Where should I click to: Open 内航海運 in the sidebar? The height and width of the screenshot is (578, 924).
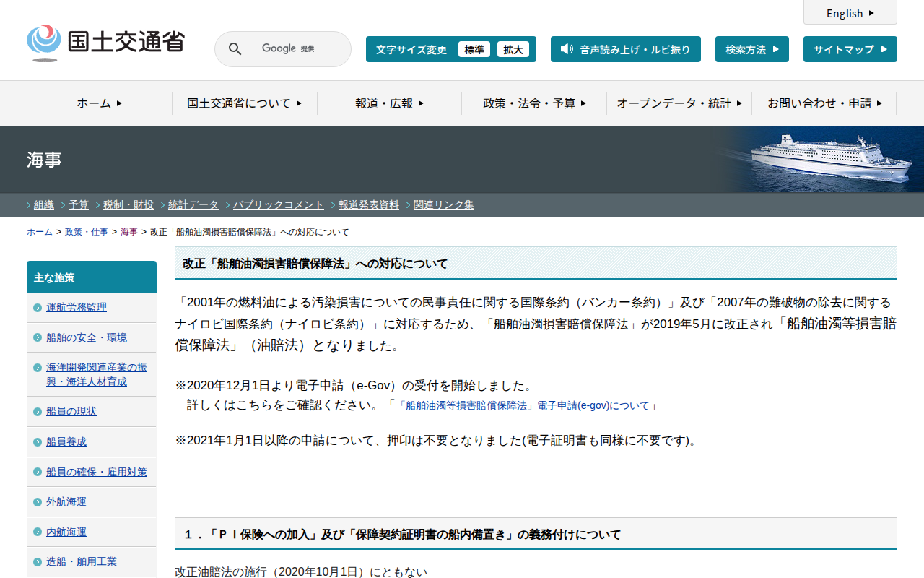tap(66, 532)
